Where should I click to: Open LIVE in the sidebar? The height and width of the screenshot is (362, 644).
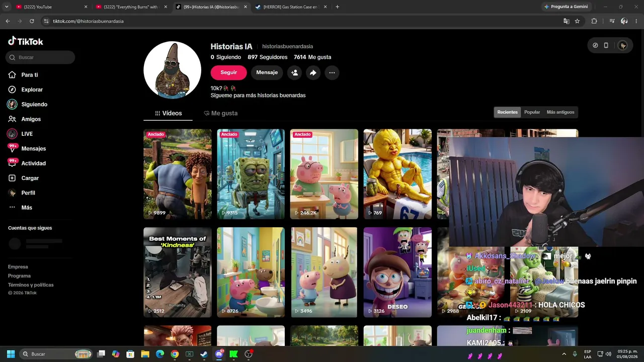click(27, 134)
